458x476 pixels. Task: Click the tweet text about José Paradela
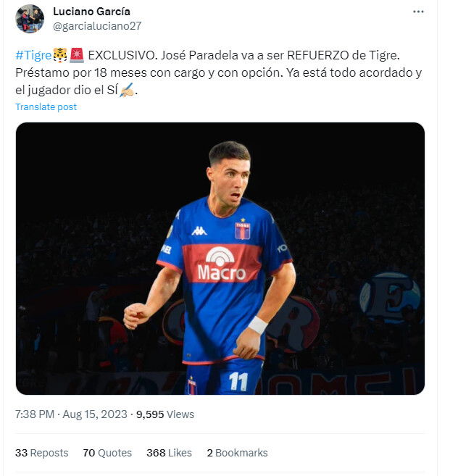coord(219,72)
